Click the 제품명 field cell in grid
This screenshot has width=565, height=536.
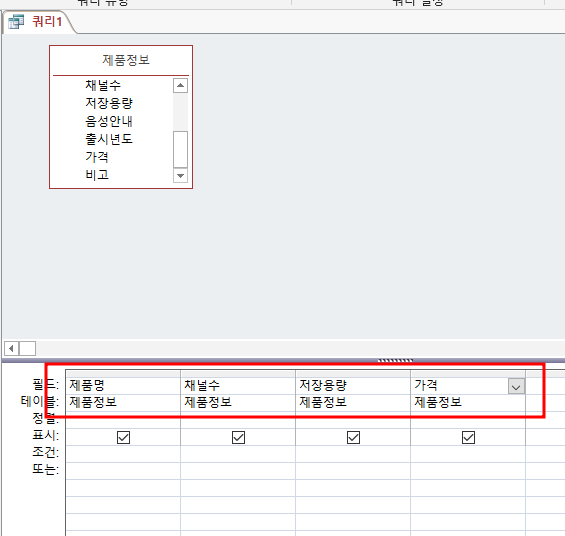click(x=123, y=385)
